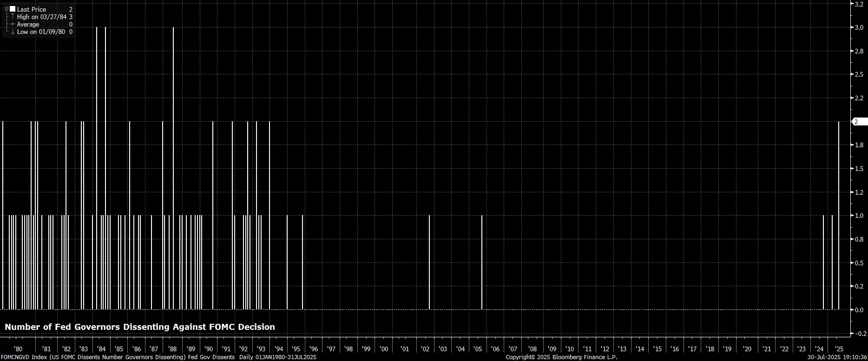
Task: Click the '16 year label on x-axis
Action: click(x=675, y=349)
